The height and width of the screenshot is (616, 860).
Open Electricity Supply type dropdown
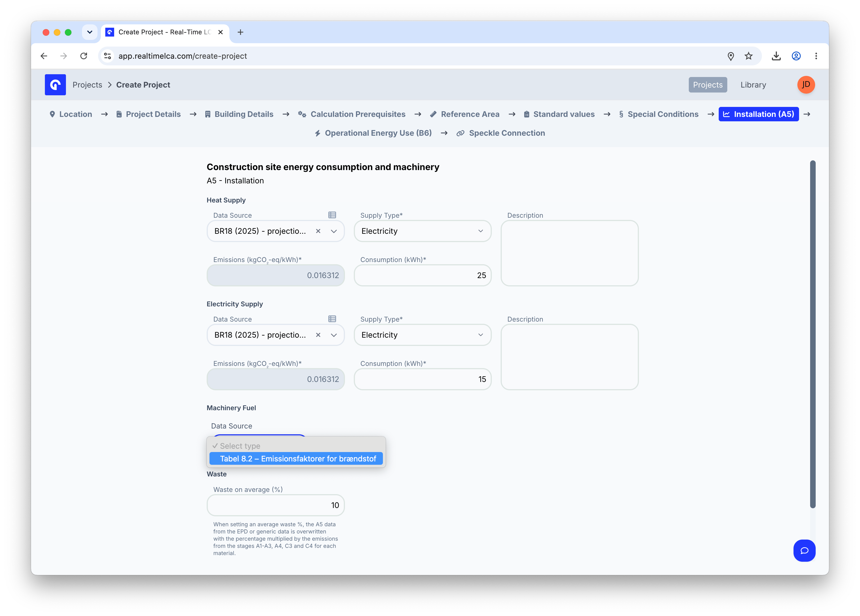(x=423, y=335)
